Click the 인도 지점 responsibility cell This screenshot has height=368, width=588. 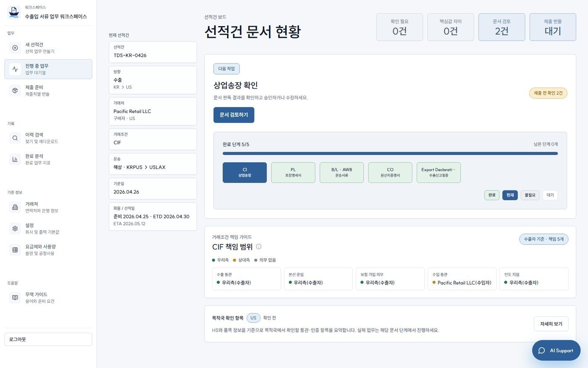pyautogui.click(x=534, y=279)
